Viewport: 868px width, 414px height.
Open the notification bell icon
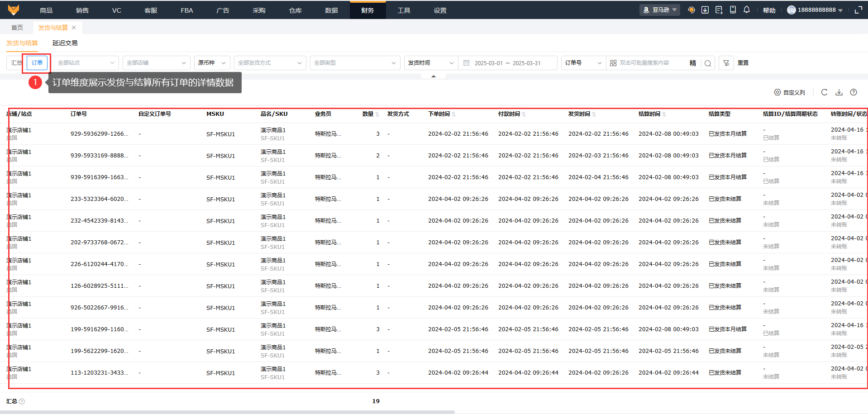tap(747, 10)
